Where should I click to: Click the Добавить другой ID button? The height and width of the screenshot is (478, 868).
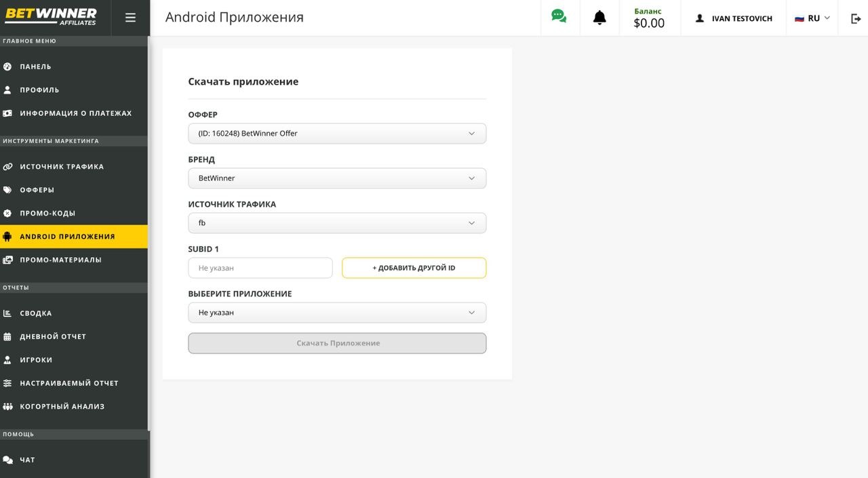click(x=414, y=267)
